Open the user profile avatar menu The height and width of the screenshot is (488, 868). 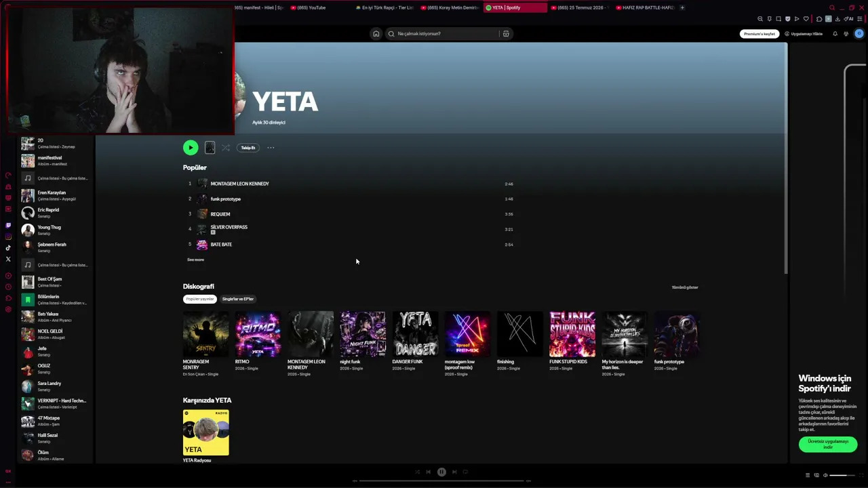pos(859,34)
